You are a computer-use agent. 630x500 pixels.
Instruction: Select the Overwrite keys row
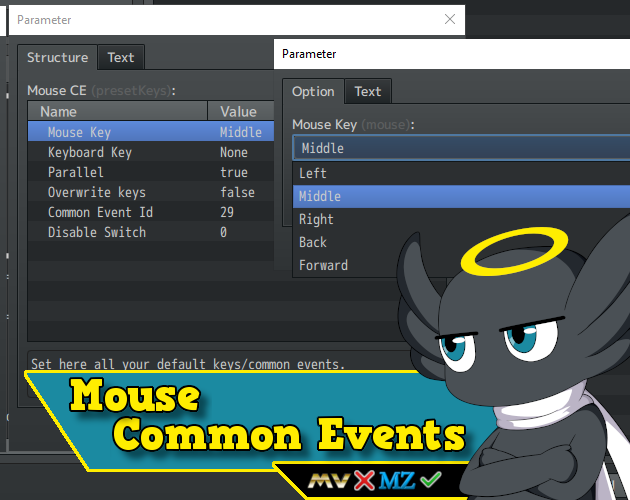click(151, 192)
